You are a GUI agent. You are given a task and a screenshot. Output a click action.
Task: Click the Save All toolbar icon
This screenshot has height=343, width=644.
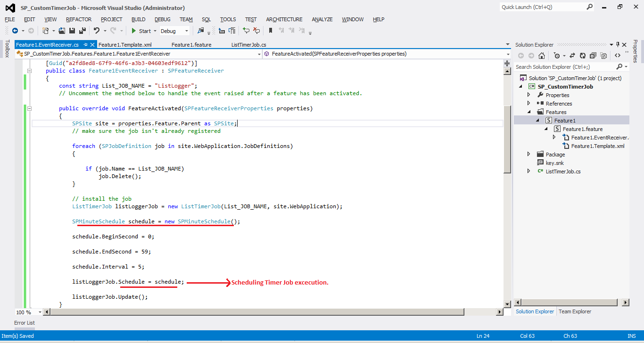coord(83,31)
